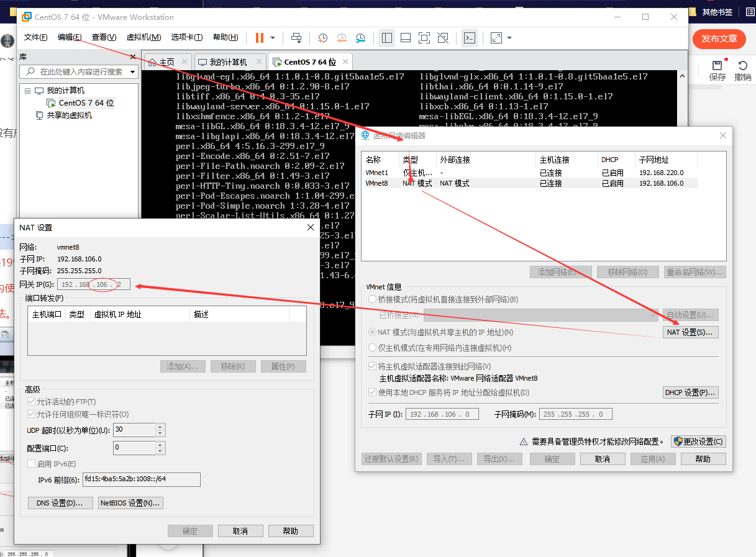Open the 选项卡(T) menu

click(x=187, y=37)
